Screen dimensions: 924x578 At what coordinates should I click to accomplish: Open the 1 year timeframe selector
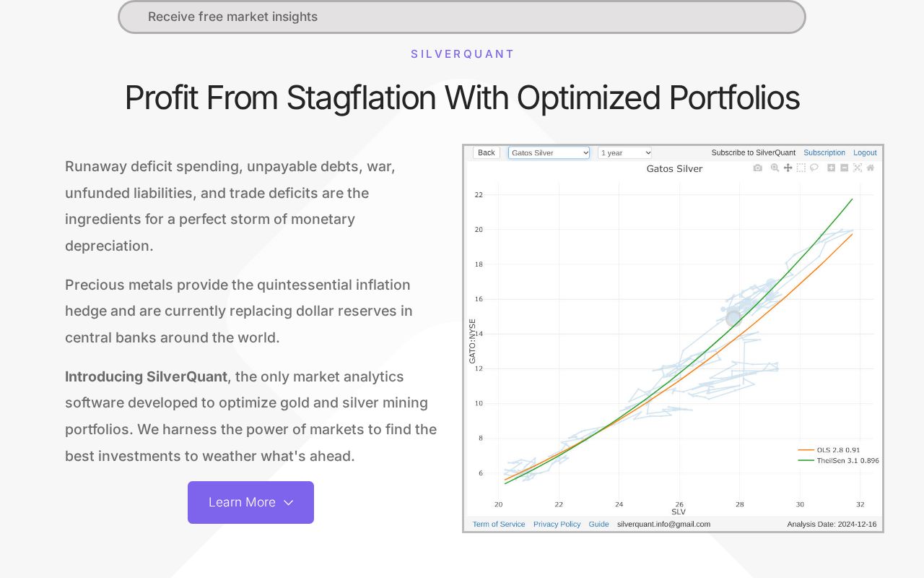click(x=624, y=152)
